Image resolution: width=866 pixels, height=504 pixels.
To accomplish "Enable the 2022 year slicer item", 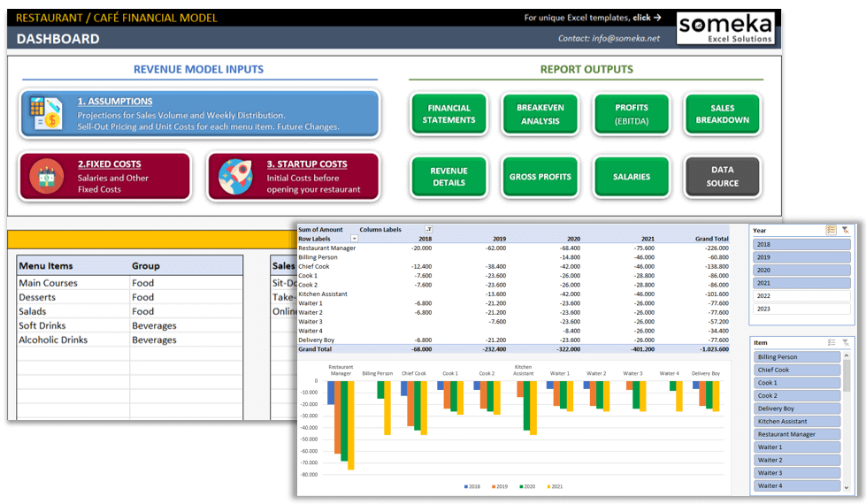I will coord(801,296).
